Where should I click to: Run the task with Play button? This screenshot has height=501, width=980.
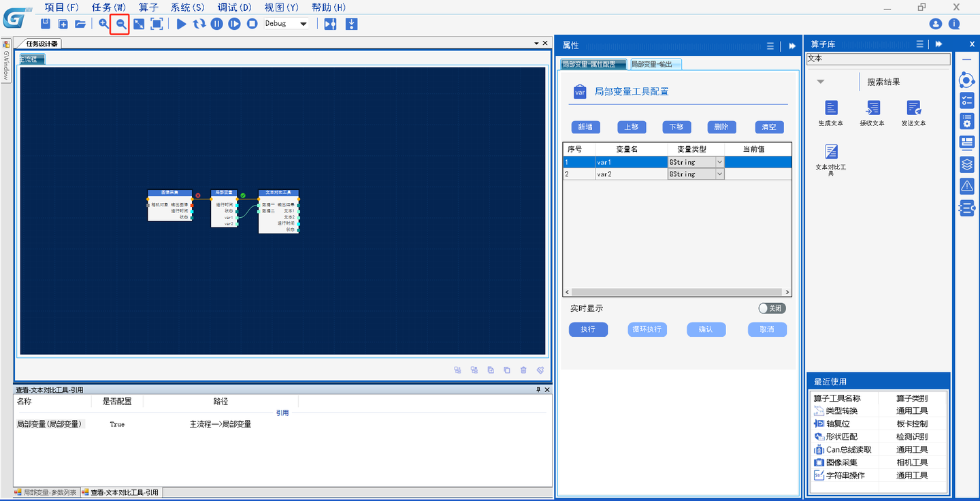(182, 24)
